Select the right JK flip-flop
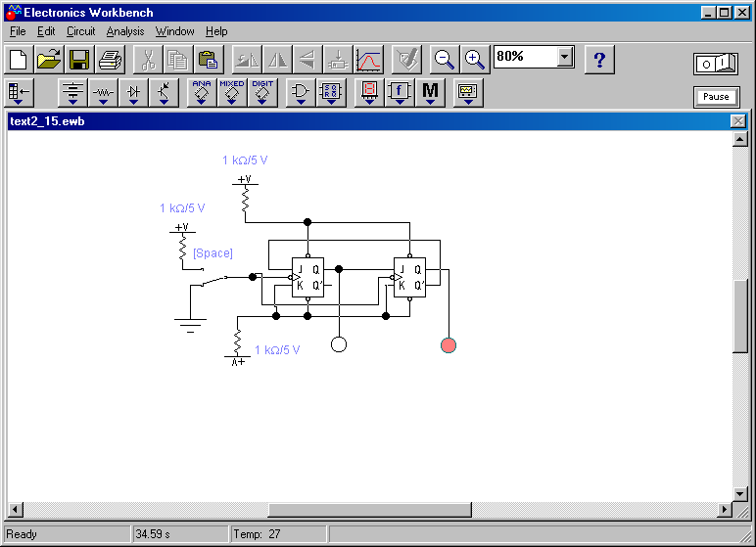The height and width of the screenshot is (547, 756). click(409, 277)
